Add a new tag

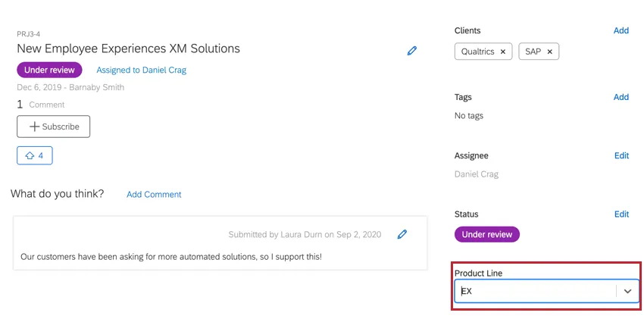621,97
